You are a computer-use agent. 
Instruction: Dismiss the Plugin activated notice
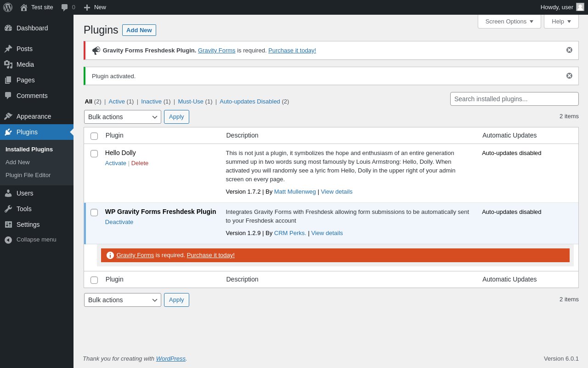point(569,76)
